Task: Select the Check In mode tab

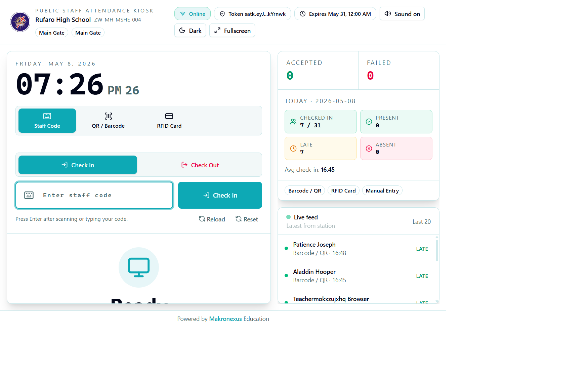Action: pyautogui.click(x=78, y=165)
